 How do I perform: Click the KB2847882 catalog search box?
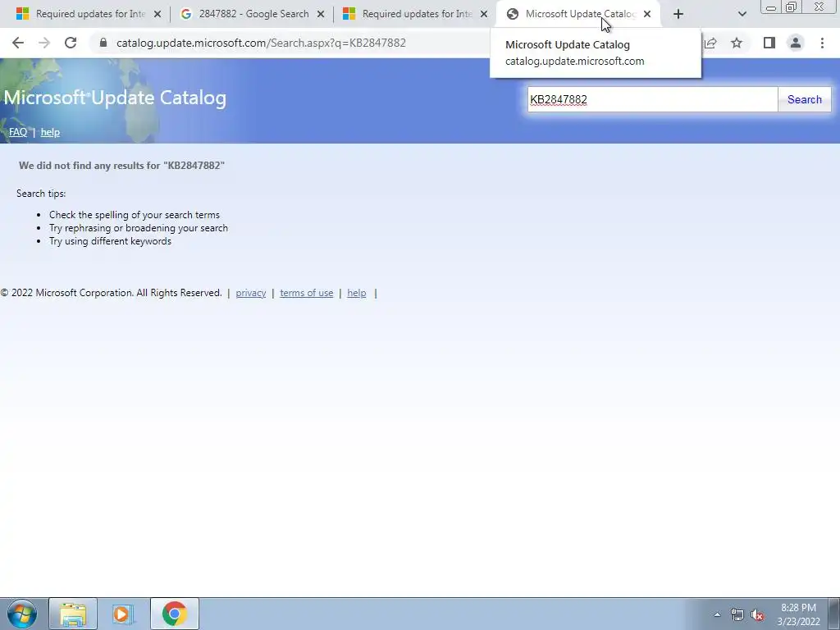coord(652,99)
